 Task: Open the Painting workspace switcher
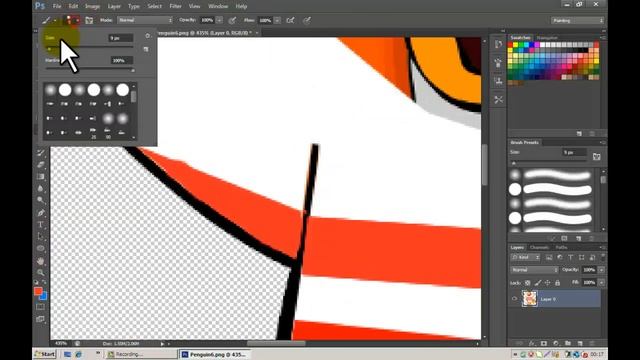click(577, 20)
